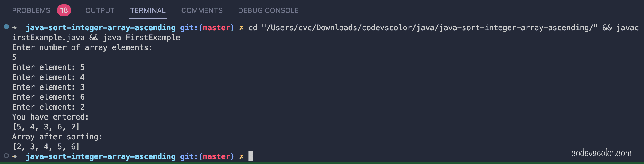The height and width of the screenshot is (164, 644).
Task: Click 'Enter number of array elements:' text
Action: 82,47
